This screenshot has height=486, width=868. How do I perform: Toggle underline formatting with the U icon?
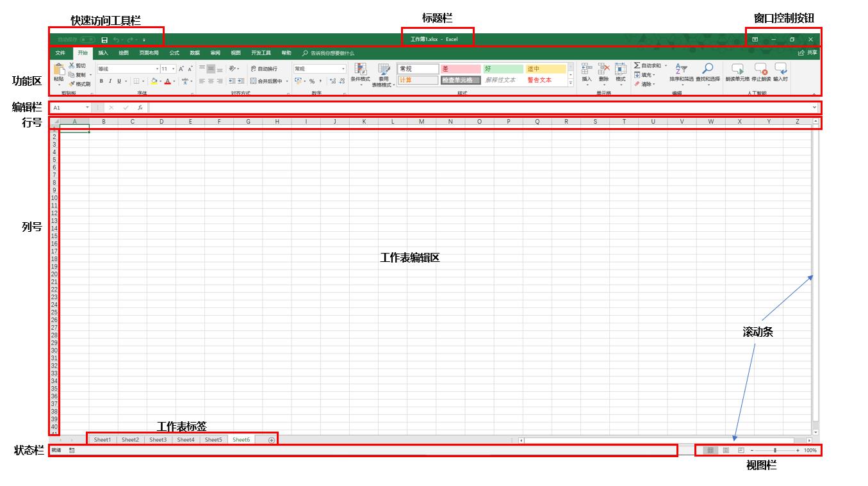[119, 80]
